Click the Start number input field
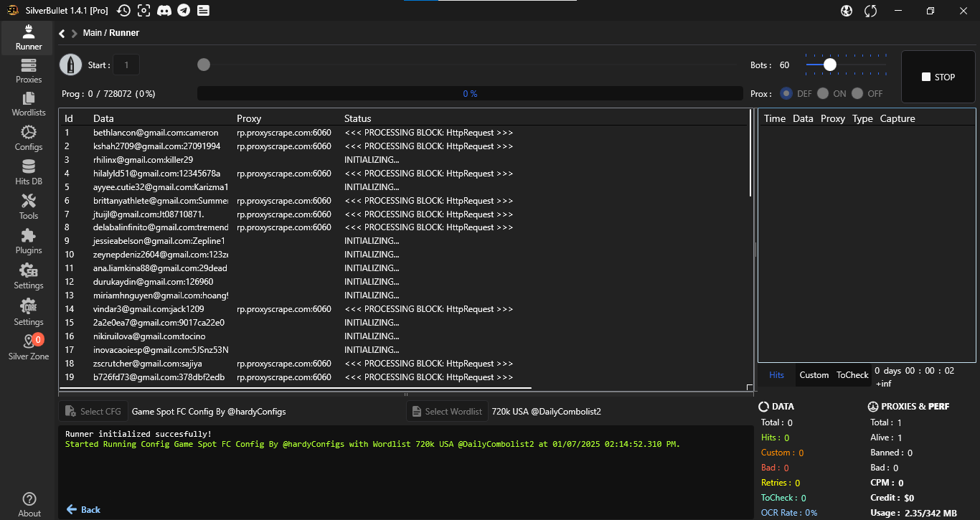 pyautogui.click(x=127, y=65)
